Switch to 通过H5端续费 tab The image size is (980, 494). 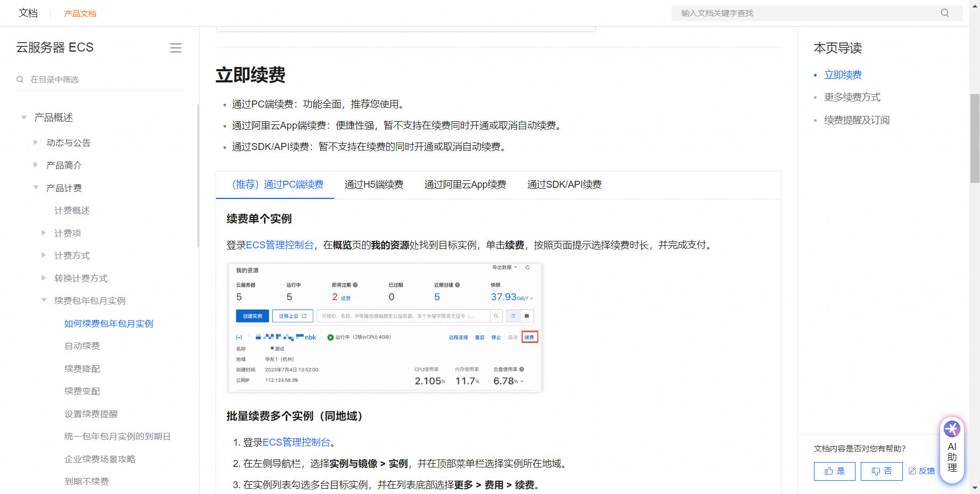point(374,185)
